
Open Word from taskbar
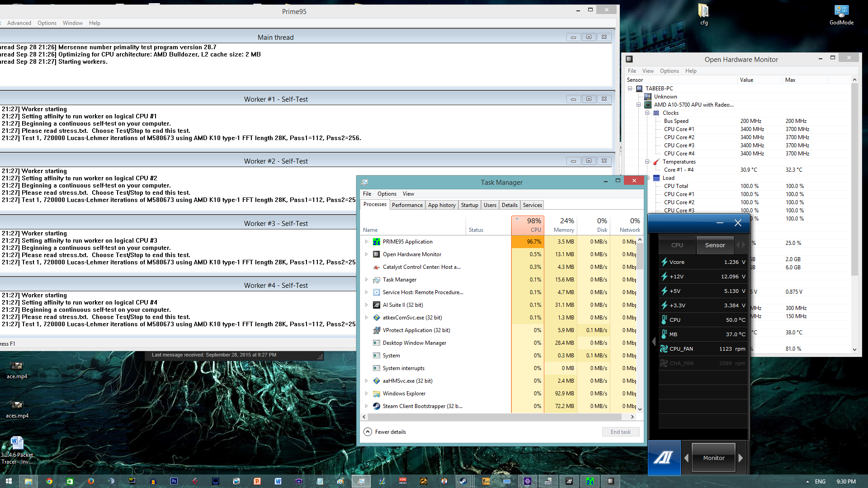(278, 481)
